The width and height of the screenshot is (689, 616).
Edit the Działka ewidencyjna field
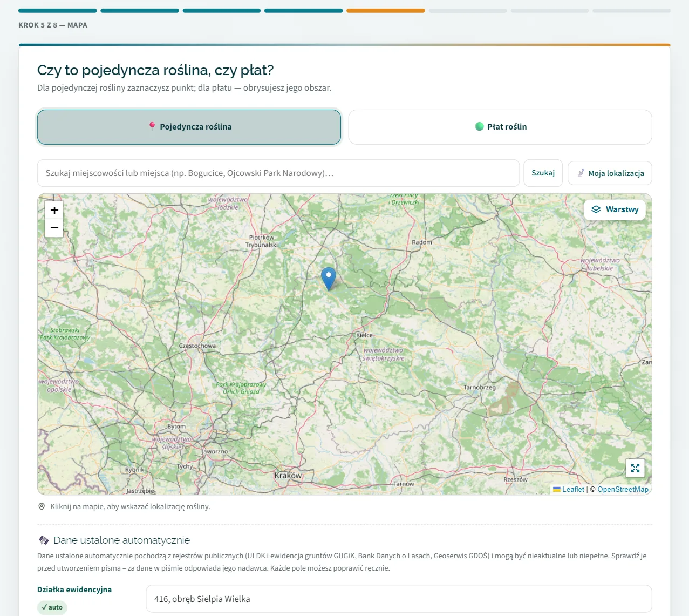399,599
